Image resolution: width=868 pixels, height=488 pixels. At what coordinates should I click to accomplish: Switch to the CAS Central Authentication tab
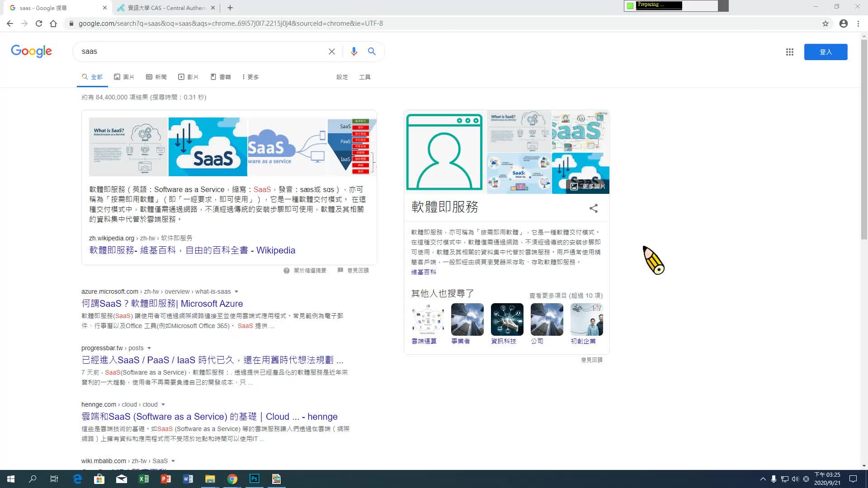[165, 8]
